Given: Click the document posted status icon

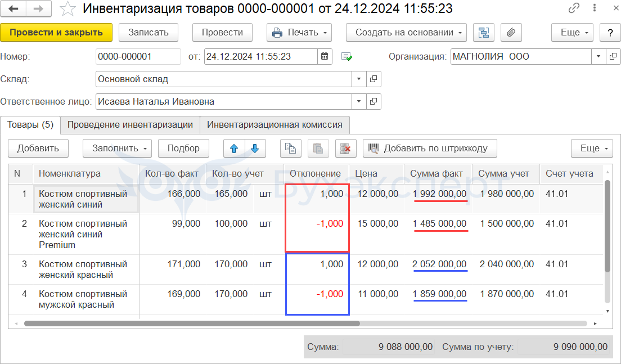Looking at the screenshot, I should point(346,57).
